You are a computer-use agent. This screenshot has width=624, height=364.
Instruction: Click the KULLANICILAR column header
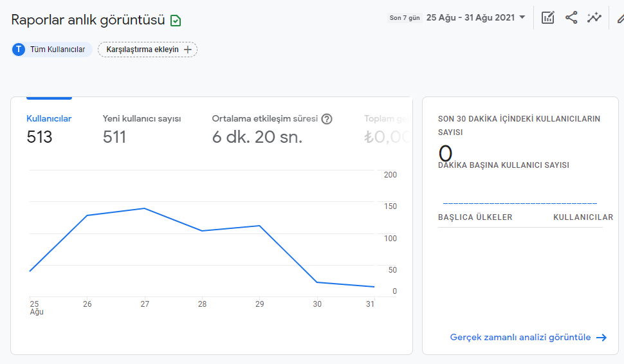coord(583,217)
